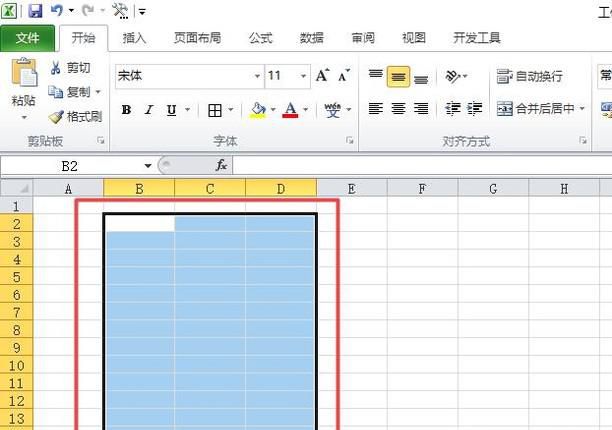This screenshot has height=430, width=612.
Task: Click 复制 copy button
Action: [69, 92]
